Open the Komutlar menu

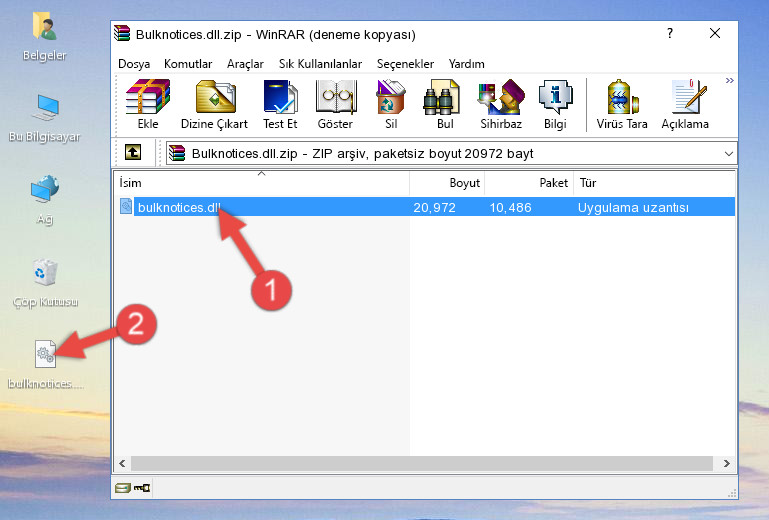coord(188,64)
